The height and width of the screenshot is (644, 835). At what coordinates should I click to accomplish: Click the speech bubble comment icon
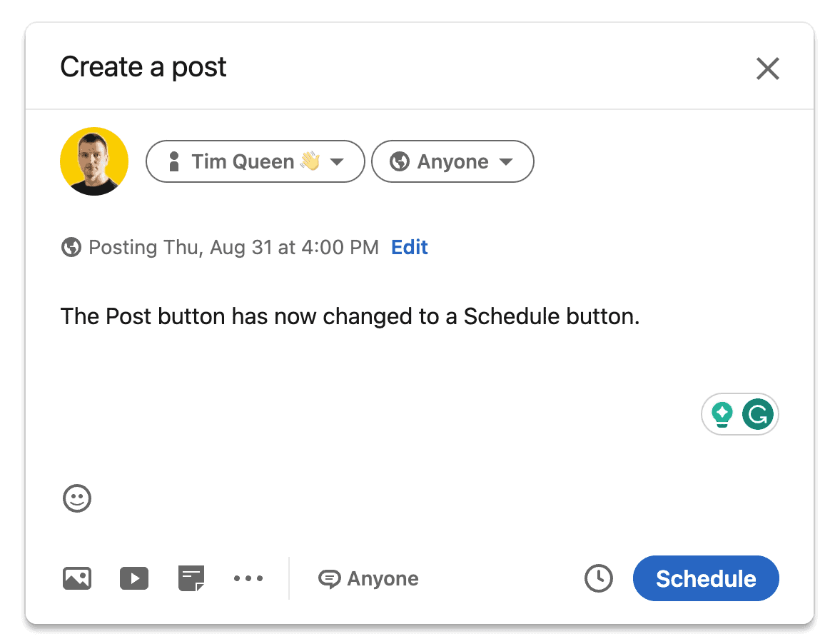click(329, 579)
